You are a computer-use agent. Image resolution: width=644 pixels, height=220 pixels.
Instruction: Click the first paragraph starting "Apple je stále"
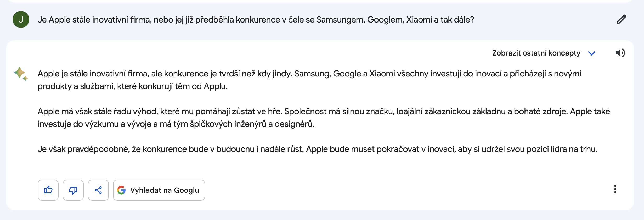309,74
